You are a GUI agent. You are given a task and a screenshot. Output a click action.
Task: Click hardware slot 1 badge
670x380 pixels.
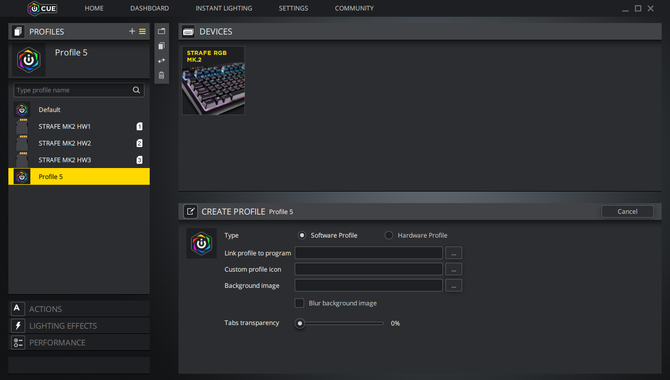tap(139, 127)
